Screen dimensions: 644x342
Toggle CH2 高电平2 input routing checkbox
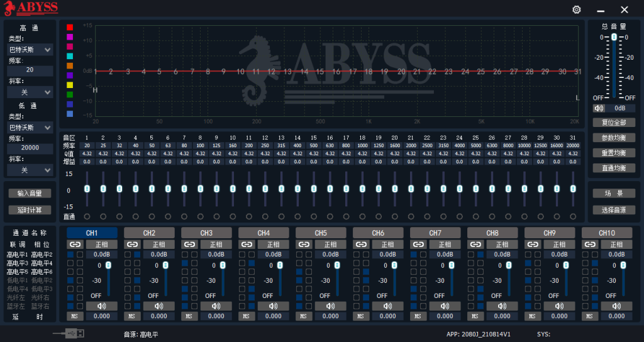coord(137,255)
